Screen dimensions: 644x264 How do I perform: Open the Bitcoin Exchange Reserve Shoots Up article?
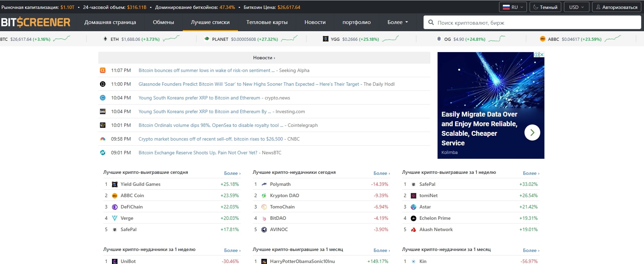198,153
